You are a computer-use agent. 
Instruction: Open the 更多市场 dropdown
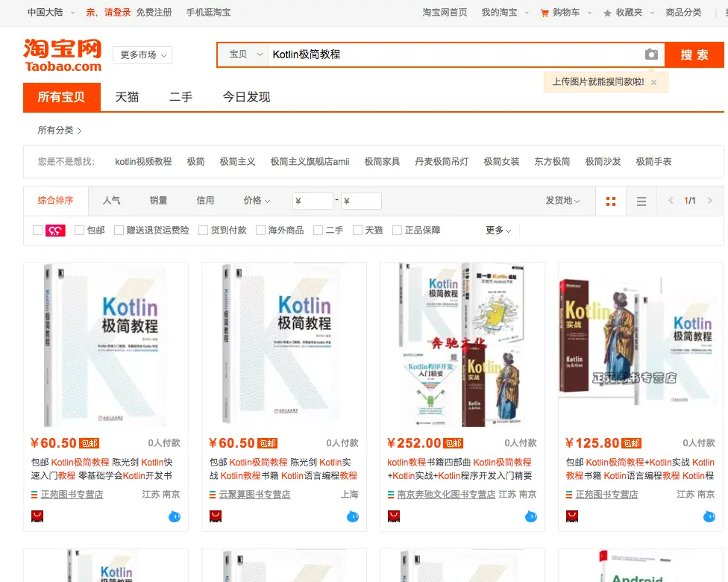(142, 54)
